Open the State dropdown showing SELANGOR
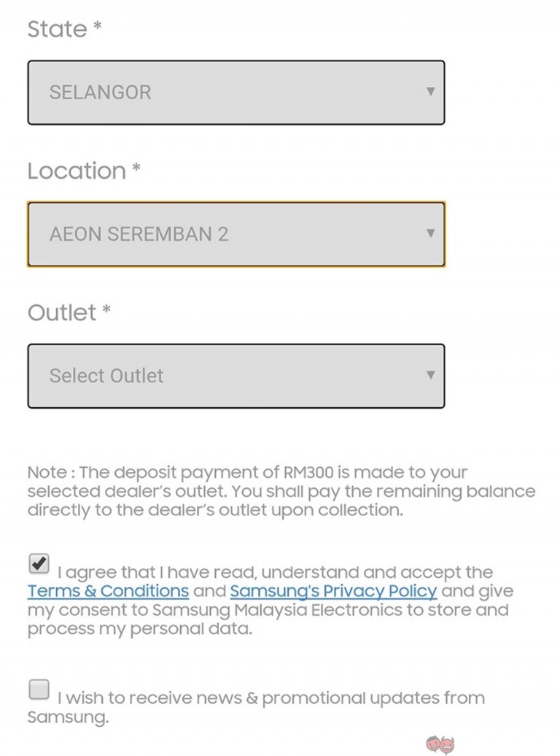 point(236,93)
